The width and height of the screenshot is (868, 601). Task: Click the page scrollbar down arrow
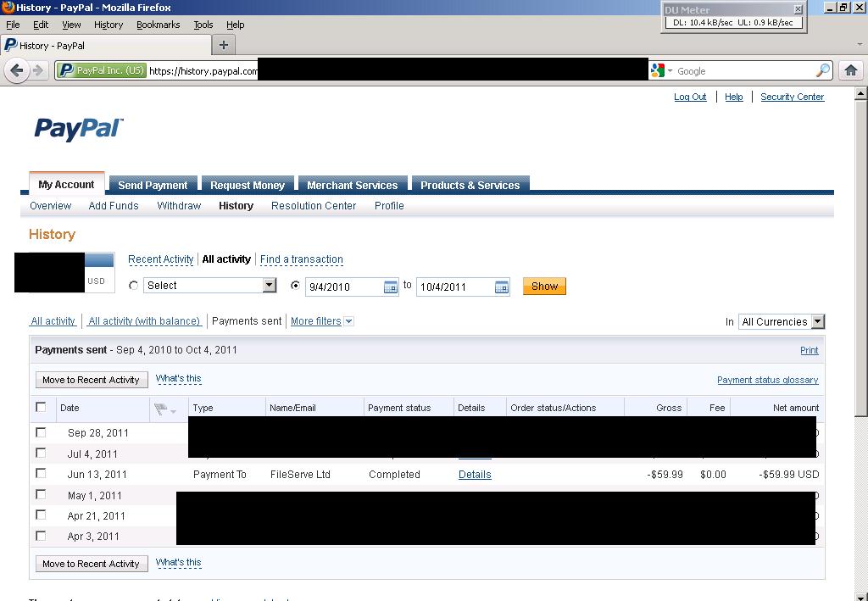pyautogui.click(x=861, y=595)
